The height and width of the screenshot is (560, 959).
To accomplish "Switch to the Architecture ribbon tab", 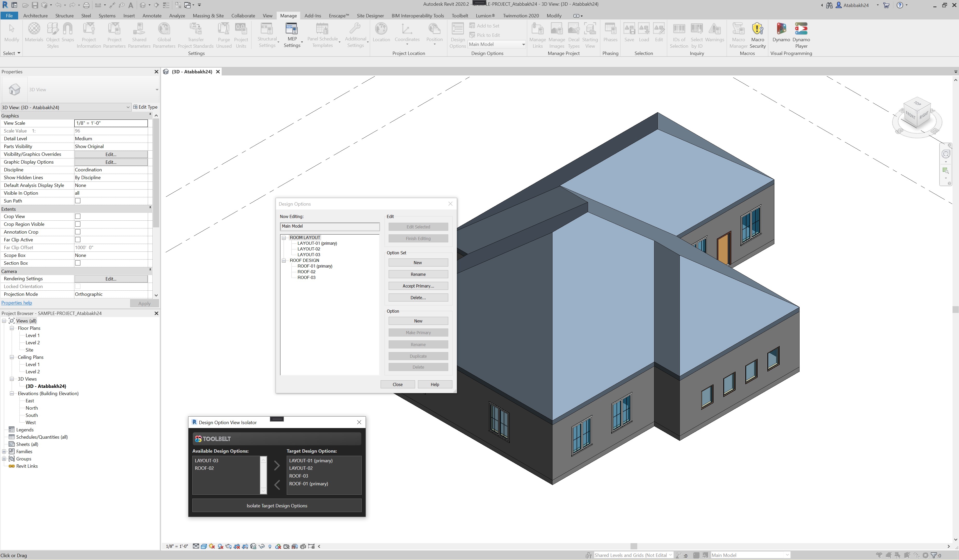I will click(35, 16).
